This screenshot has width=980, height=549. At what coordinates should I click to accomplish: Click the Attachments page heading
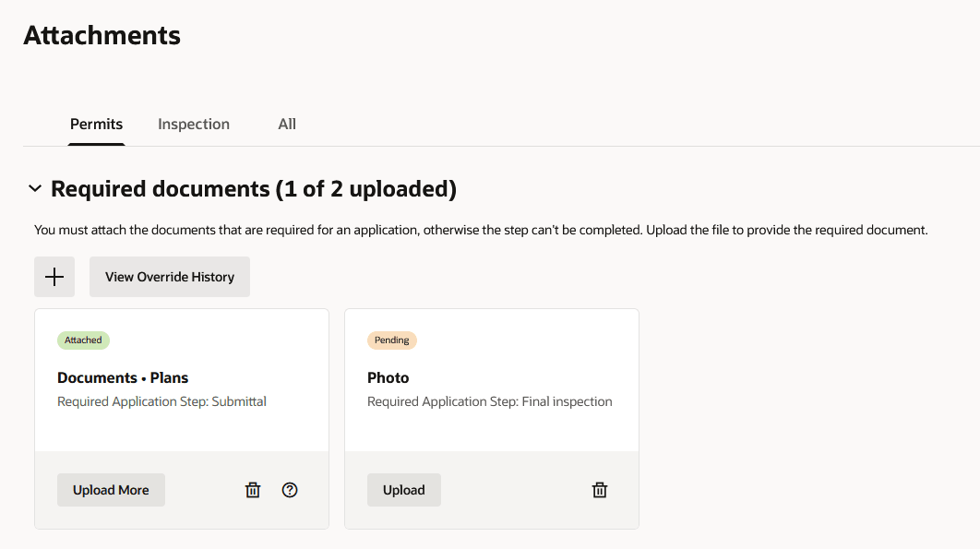[x=102, y=35]
